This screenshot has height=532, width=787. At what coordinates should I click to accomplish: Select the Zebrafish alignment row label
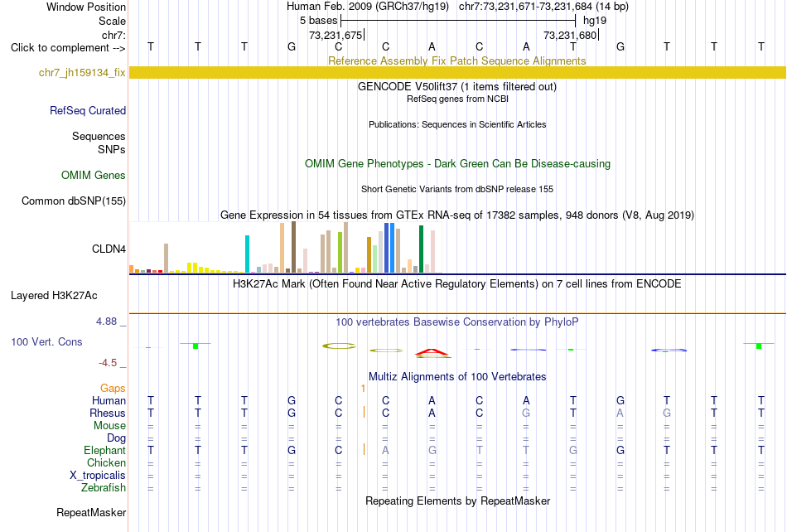(x=104, y=487)
